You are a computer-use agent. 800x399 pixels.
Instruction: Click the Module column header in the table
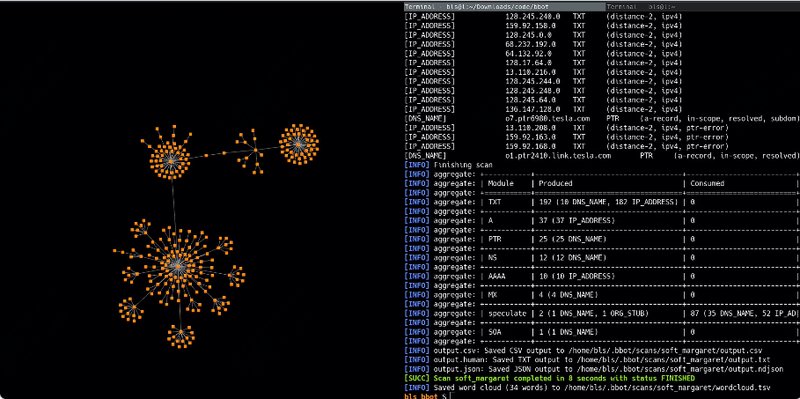tap(501, 184)
